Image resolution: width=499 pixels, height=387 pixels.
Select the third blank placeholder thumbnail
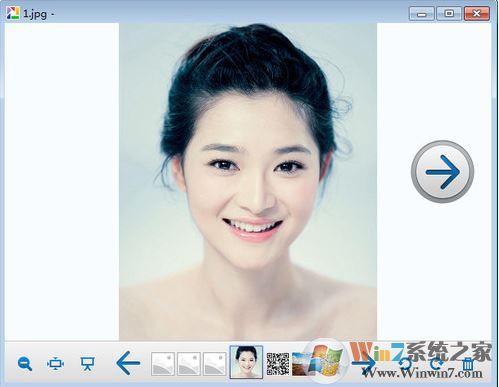215,364
